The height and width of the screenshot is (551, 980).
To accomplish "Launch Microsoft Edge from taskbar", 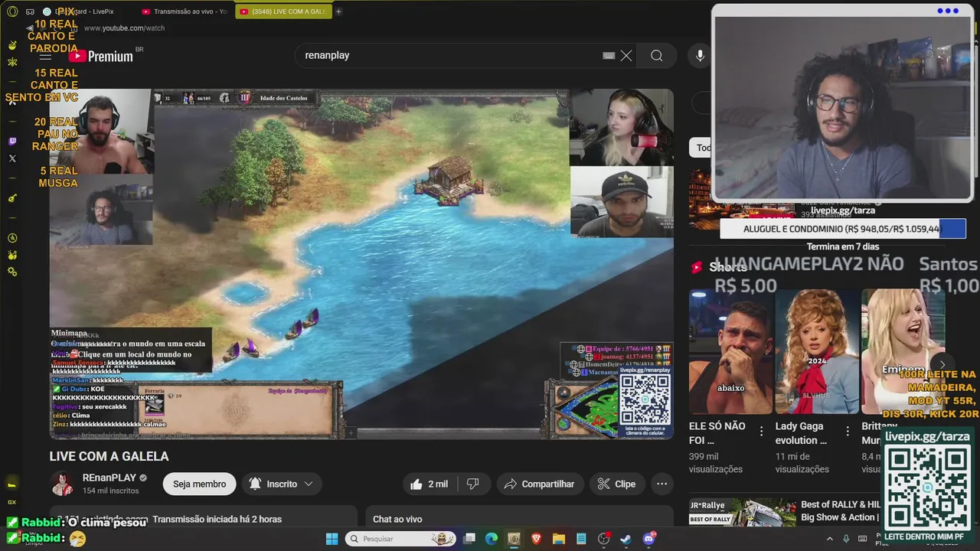I will [x=492, y=539].
